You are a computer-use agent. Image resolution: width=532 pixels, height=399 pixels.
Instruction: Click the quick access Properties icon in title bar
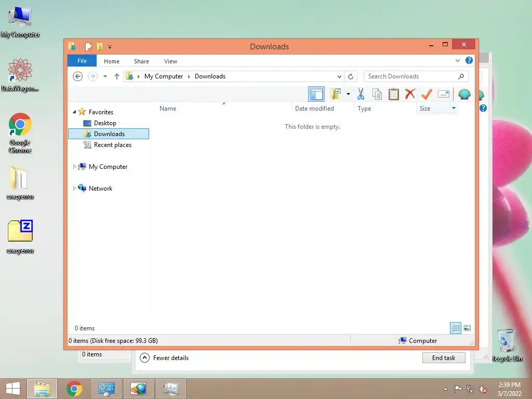[x=88, y=46]
